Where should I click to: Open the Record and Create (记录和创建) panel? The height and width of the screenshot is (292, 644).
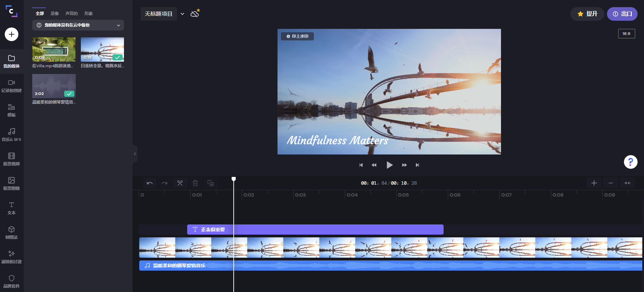click(12, 86)
